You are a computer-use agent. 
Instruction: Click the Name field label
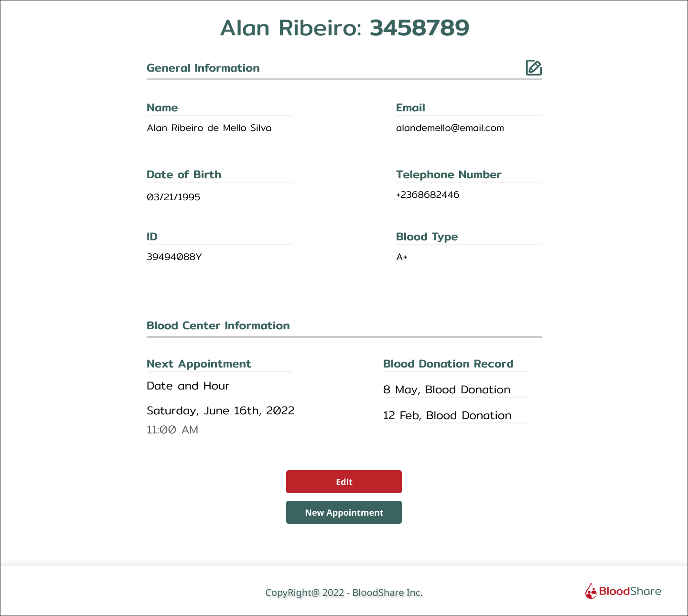pyautogui.click(x=162, y=108)
